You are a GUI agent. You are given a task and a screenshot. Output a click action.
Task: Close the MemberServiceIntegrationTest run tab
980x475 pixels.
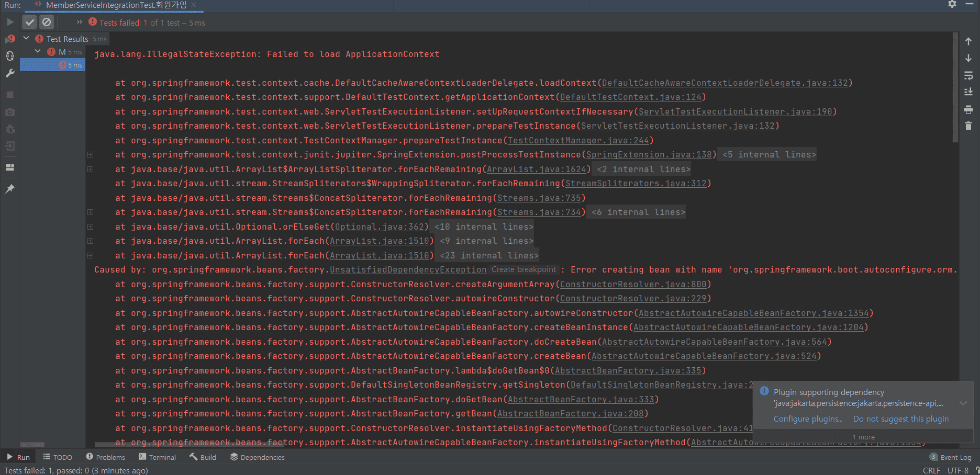[194, 5]
